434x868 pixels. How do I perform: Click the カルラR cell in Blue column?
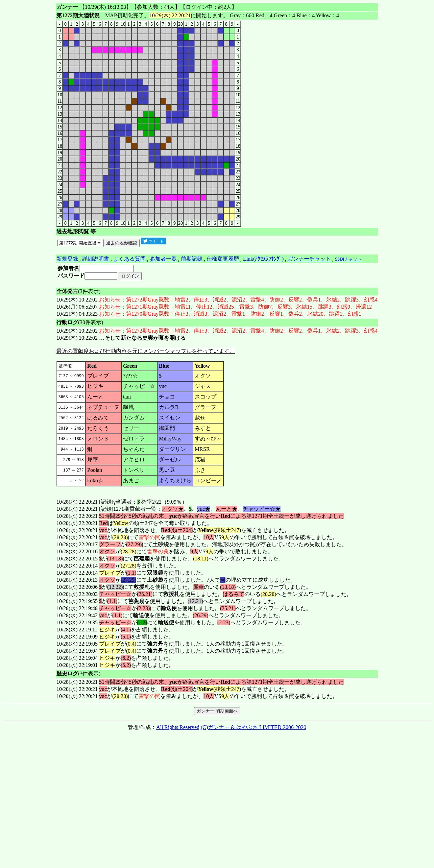click(175, 407)
